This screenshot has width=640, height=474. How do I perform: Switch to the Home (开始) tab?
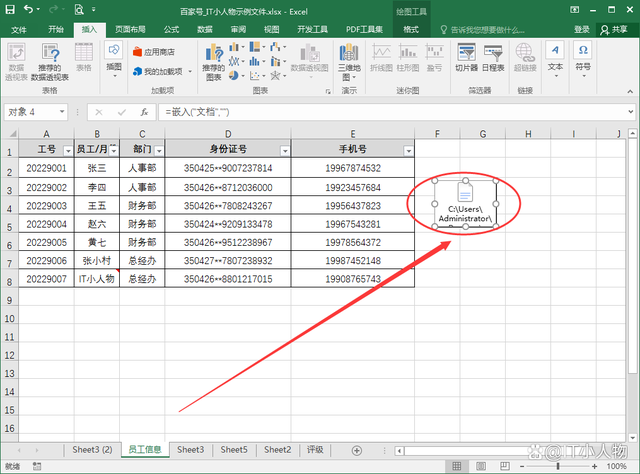coord(56,29)
